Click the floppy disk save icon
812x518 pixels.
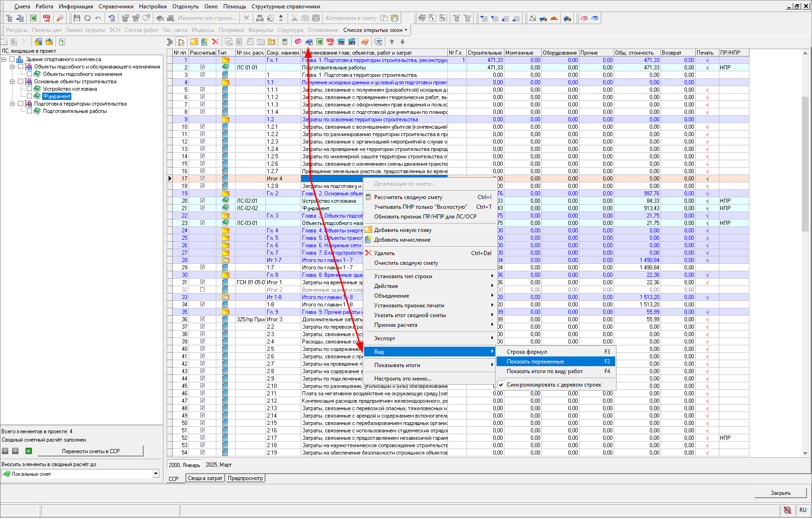[x=77, y=18]
